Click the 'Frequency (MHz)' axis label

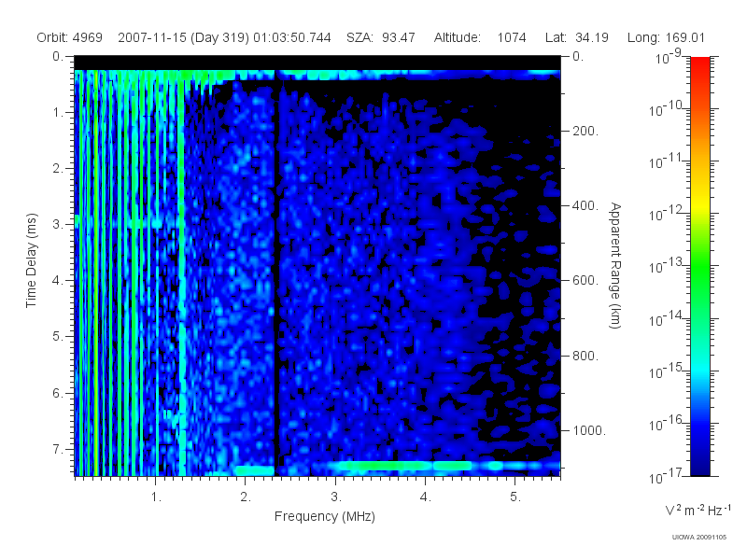(x=325, y=517)
